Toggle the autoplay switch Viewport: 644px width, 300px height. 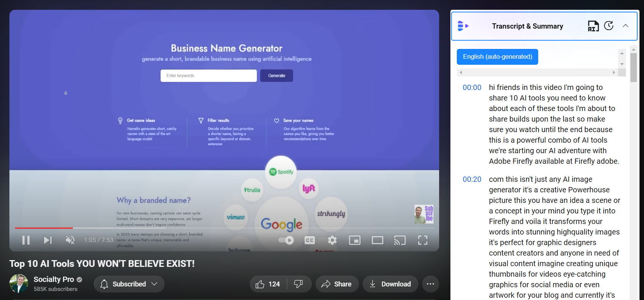point(286,240)
